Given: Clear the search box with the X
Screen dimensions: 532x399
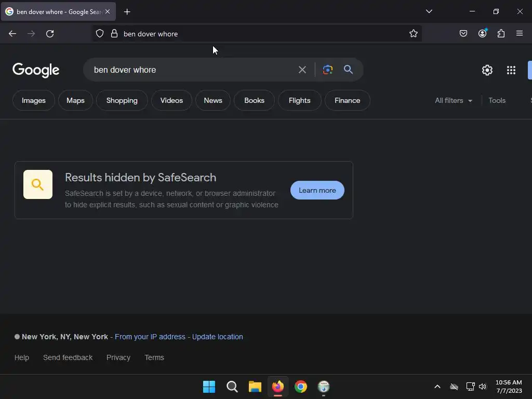Looking at the screenshot, I should (x=302, y=70).
